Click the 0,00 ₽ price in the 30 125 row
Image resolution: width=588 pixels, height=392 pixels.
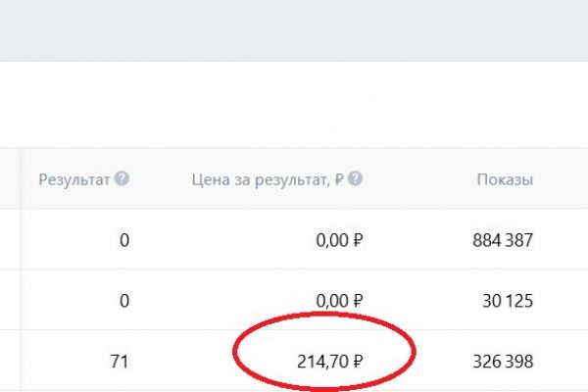pos(340,300)
